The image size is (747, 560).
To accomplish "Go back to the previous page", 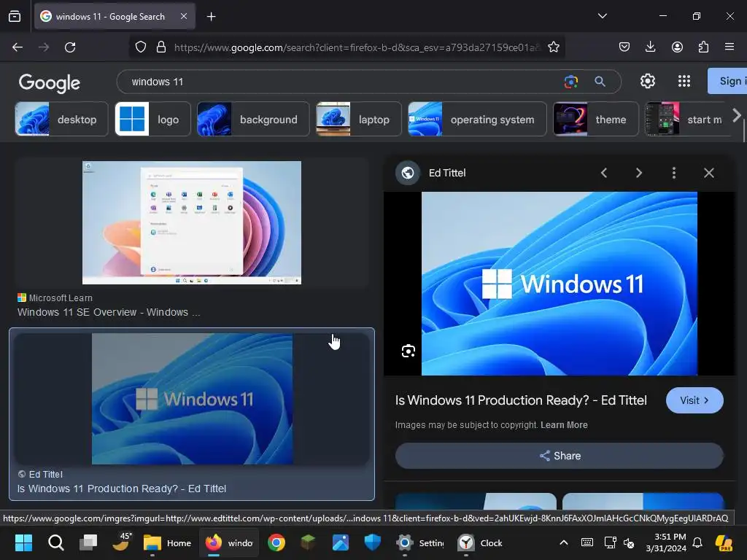I will [x=18, y=47].
